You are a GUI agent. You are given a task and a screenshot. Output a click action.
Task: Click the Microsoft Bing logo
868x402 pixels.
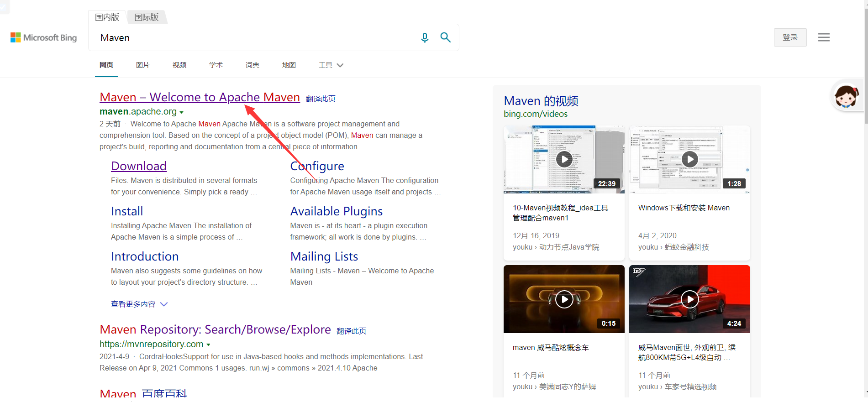coord(44,37)
